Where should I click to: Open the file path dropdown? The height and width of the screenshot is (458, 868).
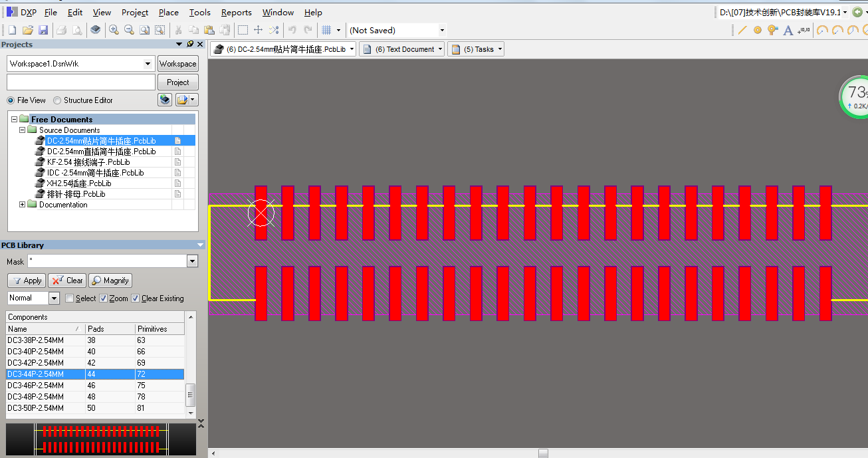pyautogui.click(x=845, y=12)
